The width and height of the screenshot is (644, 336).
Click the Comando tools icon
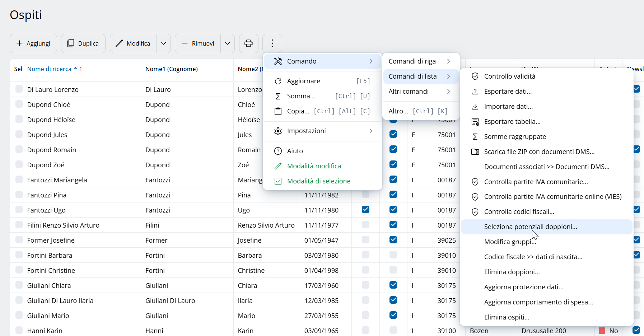(x=278, y=61)
